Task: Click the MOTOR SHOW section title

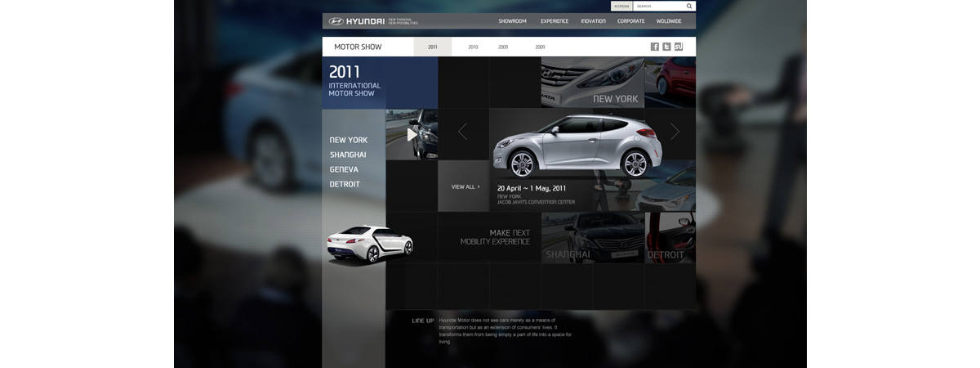Action: click(358, 47)
